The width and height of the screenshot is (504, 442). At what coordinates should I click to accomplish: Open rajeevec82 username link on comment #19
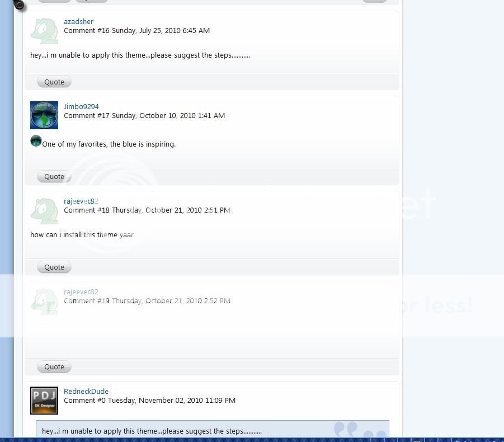pos(81,292)
